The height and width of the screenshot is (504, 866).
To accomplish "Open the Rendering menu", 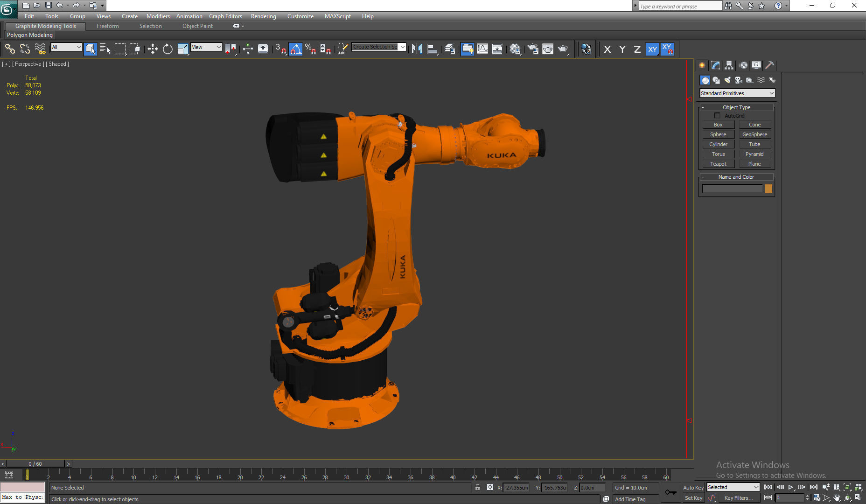I will pos(264,16).
